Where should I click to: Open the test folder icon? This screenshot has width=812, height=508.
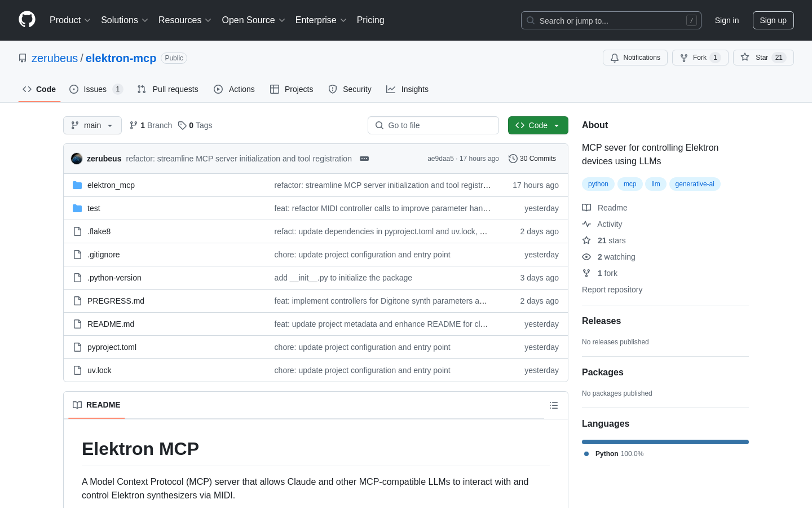77,208
